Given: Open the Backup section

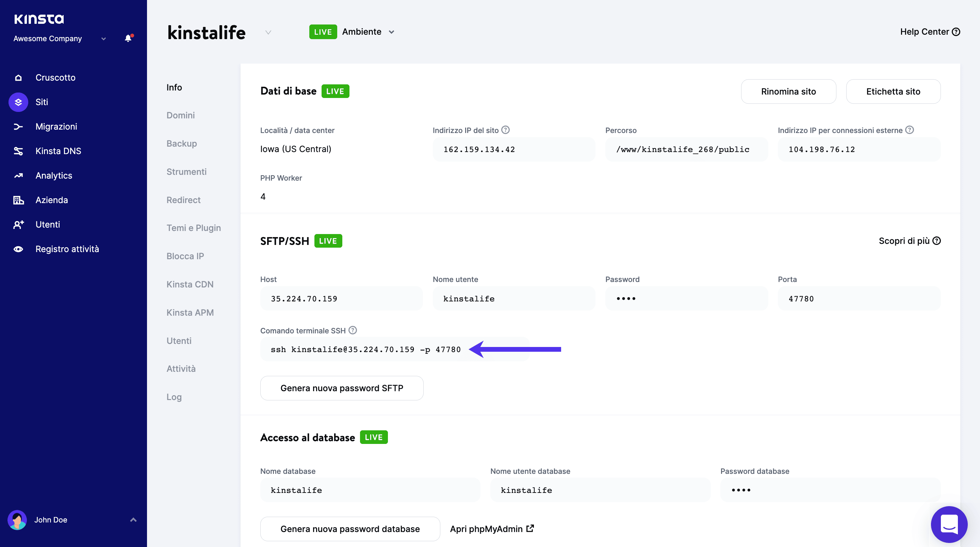Looking at the screenshot, I should (x=181, y=144).
